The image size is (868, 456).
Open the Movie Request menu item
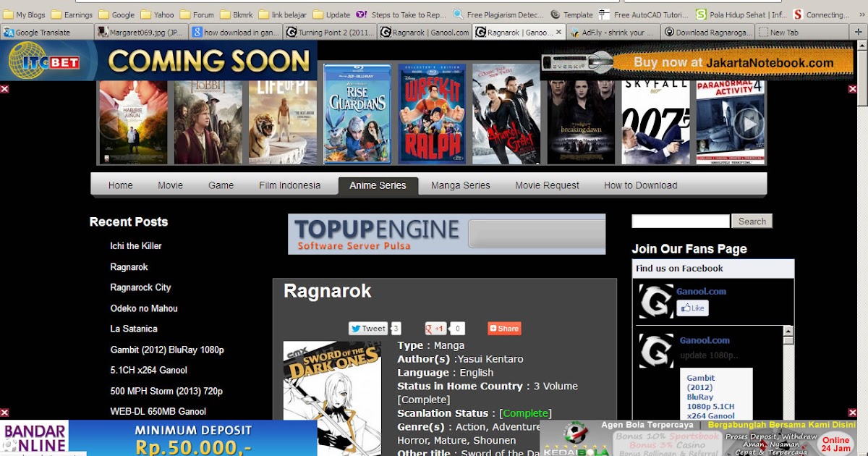tap(548, 185)
